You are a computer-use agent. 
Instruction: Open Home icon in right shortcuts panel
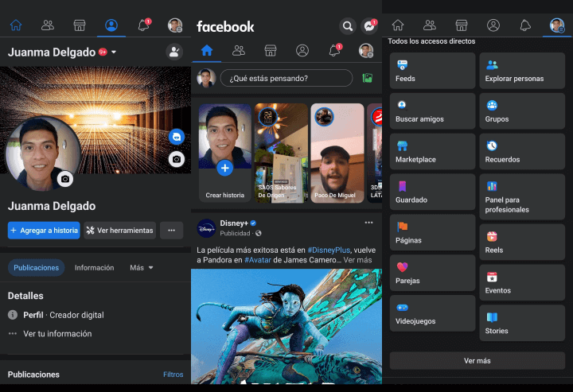[398, 25]
